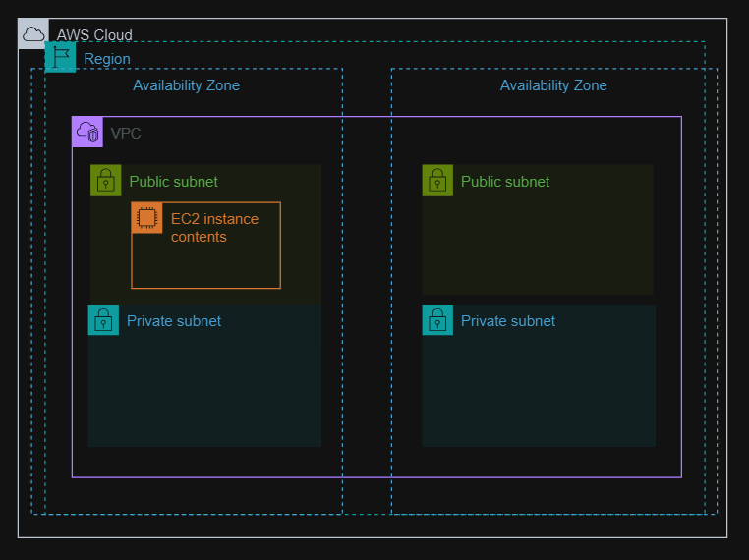
Task: Select the AWS Cloud label
Action: coord(94,35)
